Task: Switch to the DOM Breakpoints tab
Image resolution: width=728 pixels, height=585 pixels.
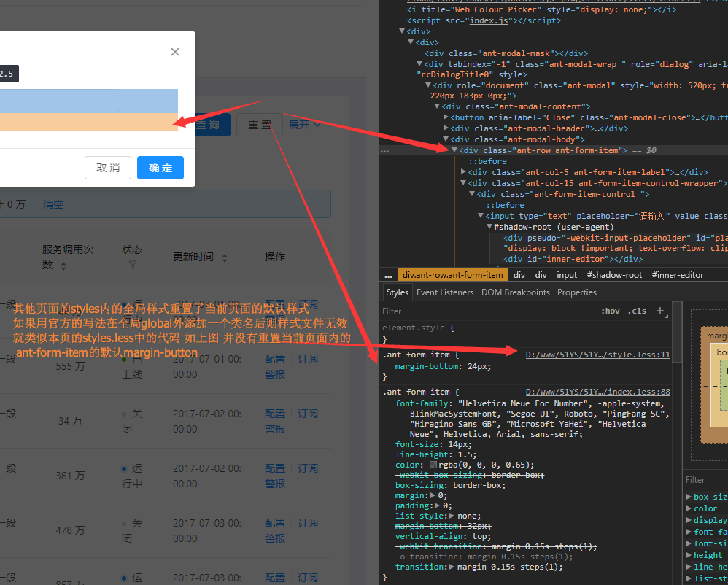Action: tap(515, 292)
